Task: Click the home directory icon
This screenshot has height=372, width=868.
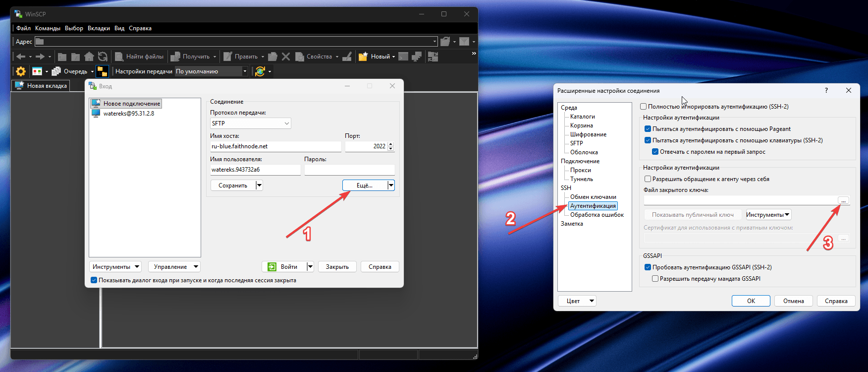Action: point(89,57)
